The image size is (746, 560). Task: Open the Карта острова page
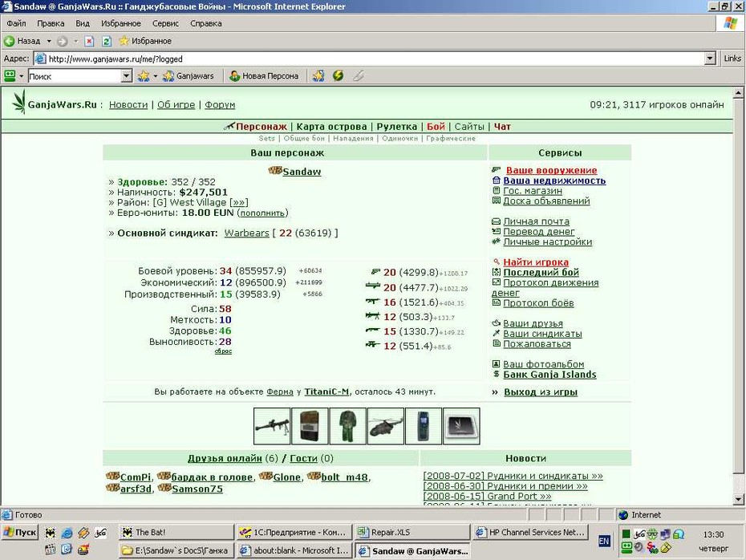coord(331,127)
